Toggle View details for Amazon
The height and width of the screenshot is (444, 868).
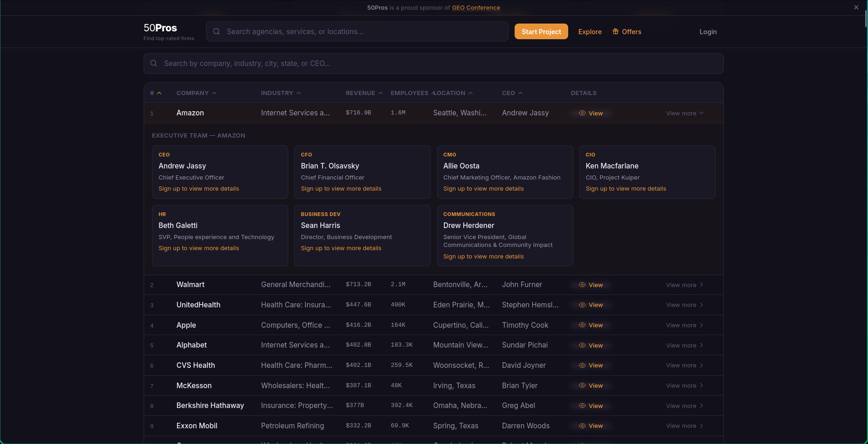[x=591, y=113]
